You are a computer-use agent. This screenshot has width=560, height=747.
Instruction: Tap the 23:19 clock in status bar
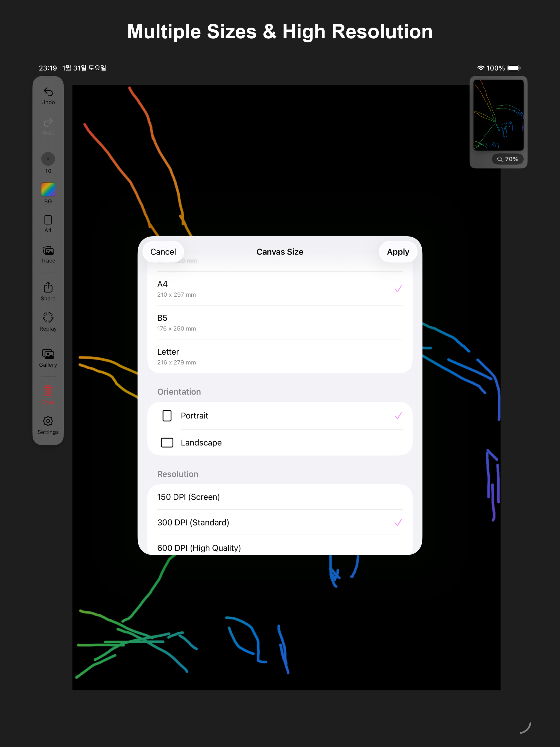48,68
